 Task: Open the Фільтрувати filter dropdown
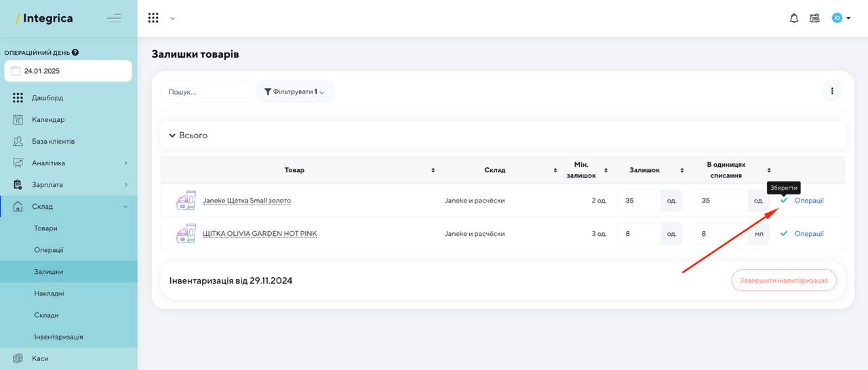click(x=295, y=91)
